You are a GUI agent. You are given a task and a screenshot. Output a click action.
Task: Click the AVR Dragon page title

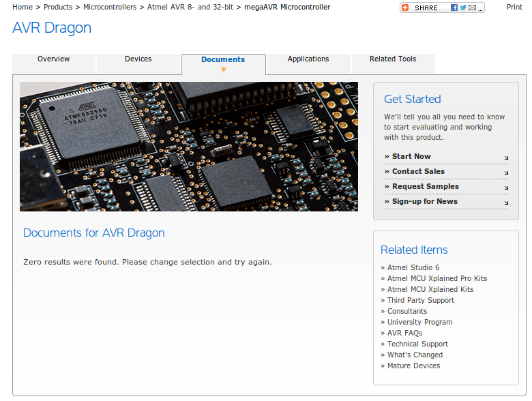(x=52, y=28)
